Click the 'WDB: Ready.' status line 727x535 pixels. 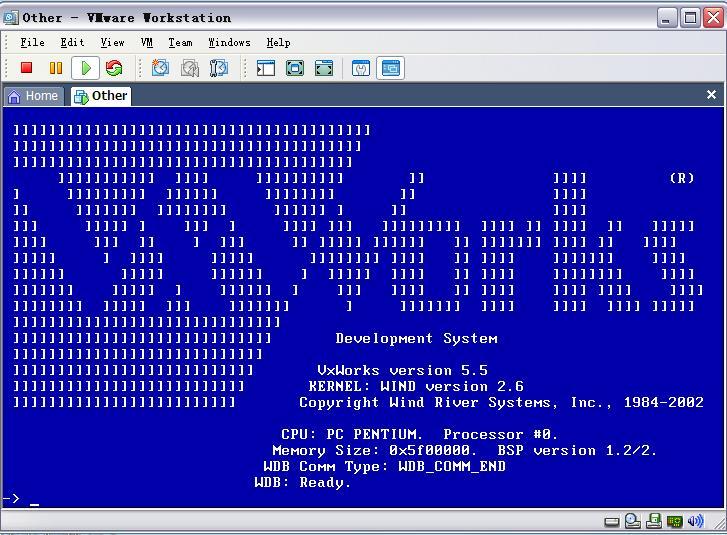pyautogui.click(x=302, y=483)
